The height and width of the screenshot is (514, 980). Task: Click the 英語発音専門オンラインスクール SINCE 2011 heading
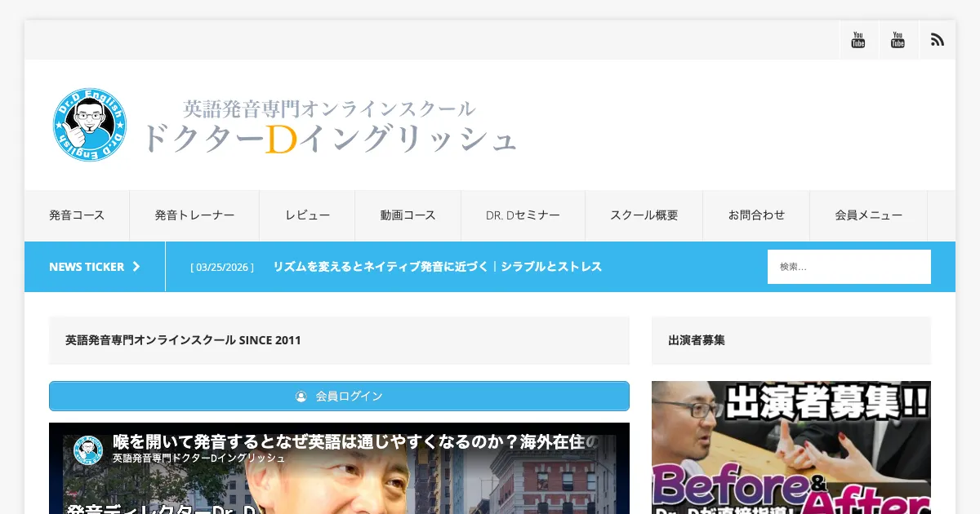(x=183, y=340)
